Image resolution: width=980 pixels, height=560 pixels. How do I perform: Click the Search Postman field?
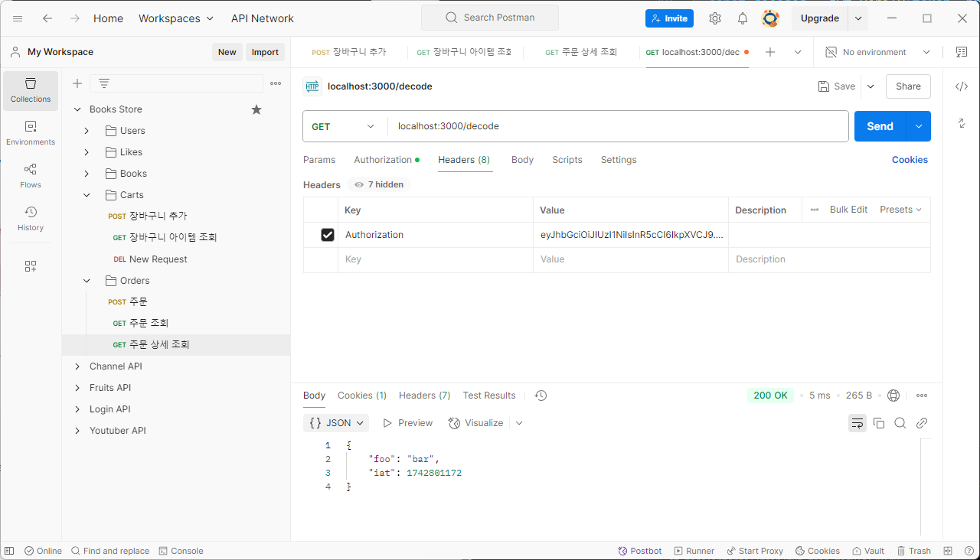point(490,18)
